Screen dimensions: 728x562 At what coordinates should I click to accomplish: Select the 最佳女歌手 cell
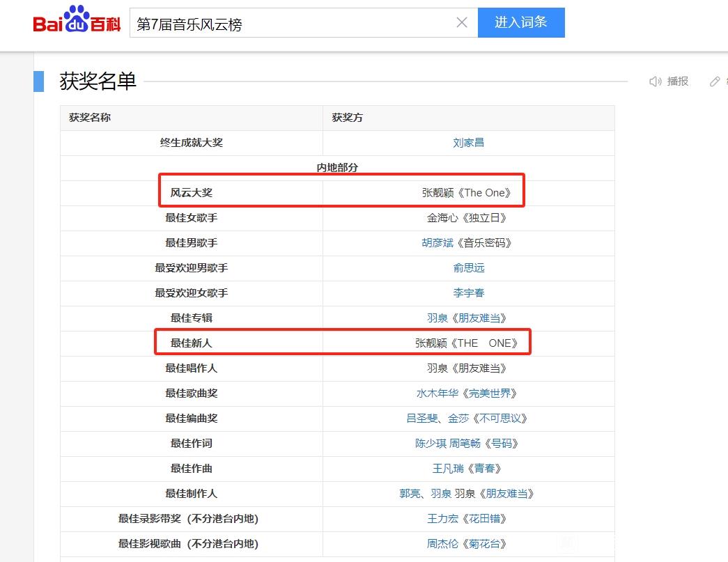(x=192, y=218)
